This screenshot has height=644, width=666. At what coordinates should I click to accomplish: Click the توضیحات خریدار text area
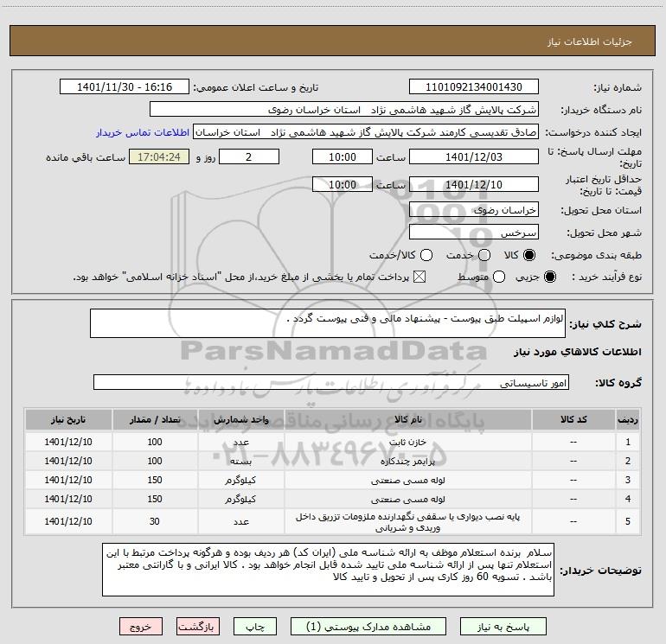pos(328,570)
